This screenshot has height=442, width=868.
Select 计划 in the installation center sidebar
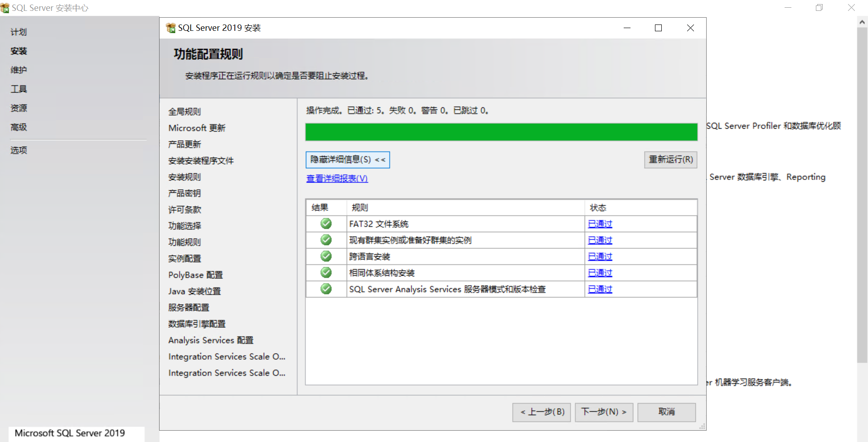click(x=19, y=32)
